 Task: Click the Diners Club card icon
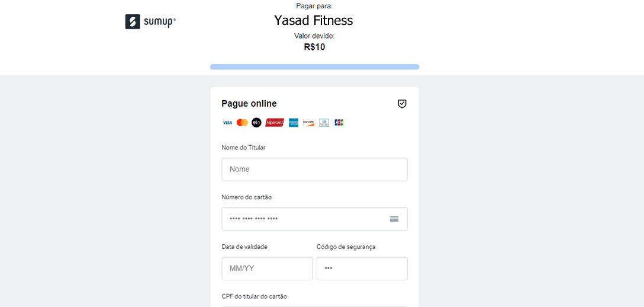[x=324, y=123]
